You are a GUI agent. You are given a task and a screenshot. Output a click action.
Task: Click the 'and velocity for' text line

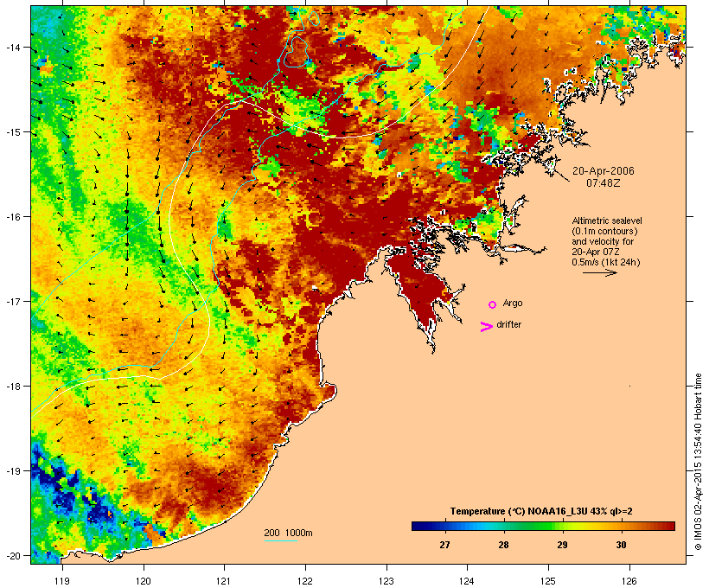point(603,241)
